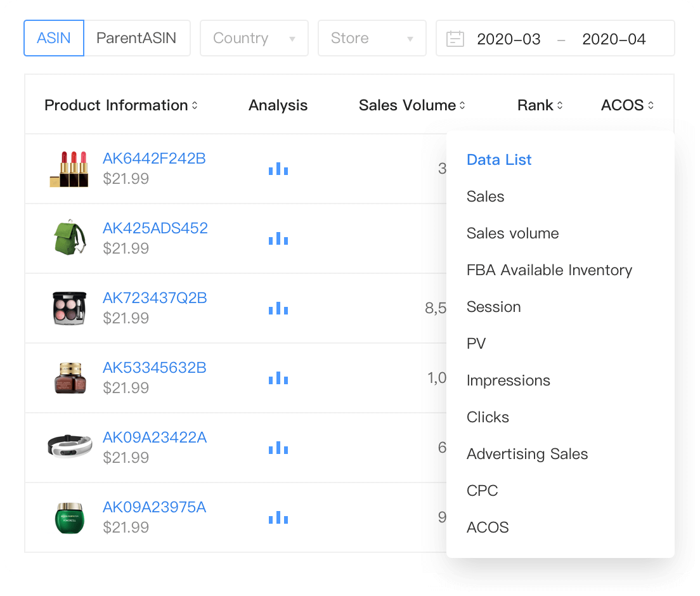
Task: Open product link AK6442F242B
Action: point(154,159)
